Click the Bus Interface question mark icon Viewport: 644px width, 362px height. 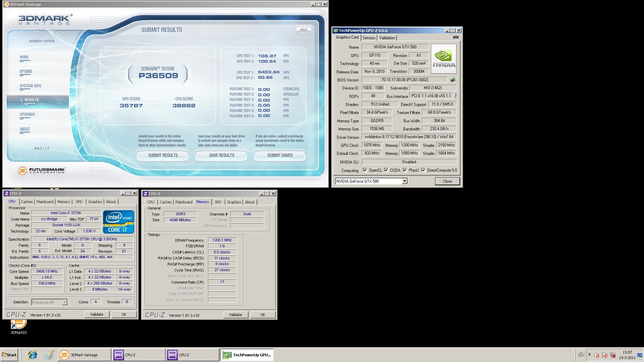coord(455,96)
